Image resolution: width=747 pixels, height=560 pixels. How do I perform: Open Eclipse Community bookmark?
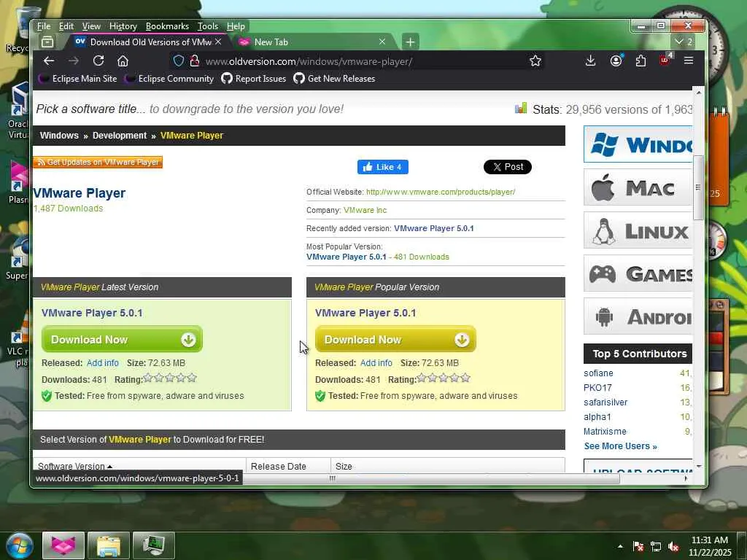coord(169,79)
